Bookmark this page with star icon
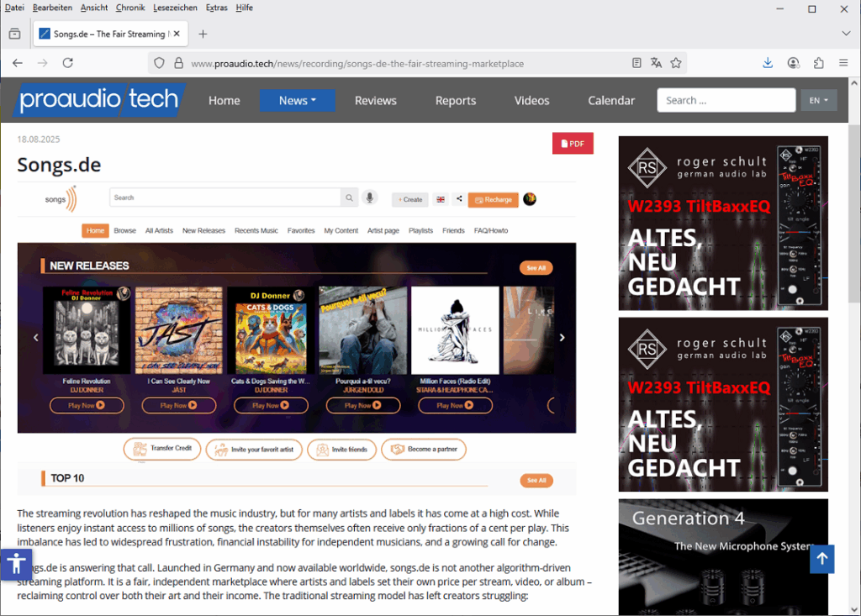This screenshot has height=616, width=861. click(x=676, y=63)
